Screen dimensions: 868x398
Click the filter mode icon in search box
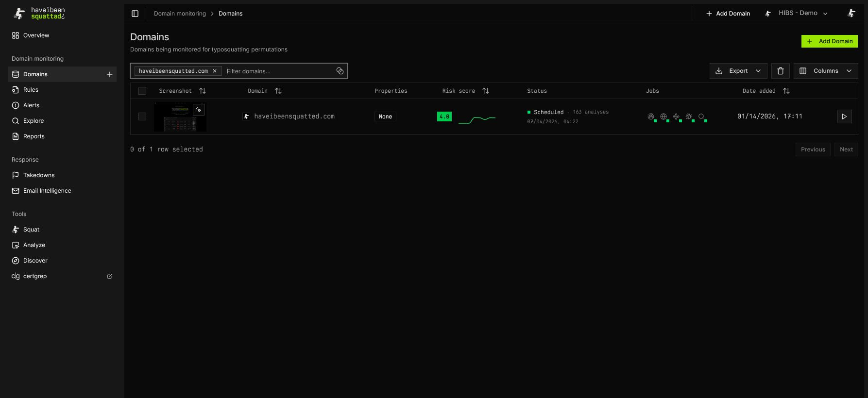click(340, 71)
